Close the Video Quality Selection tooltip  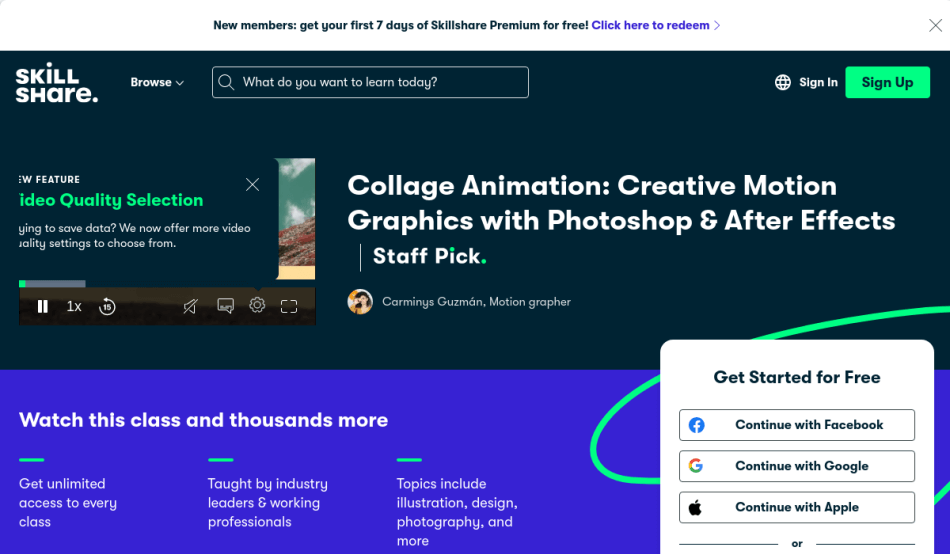point(253,184)
